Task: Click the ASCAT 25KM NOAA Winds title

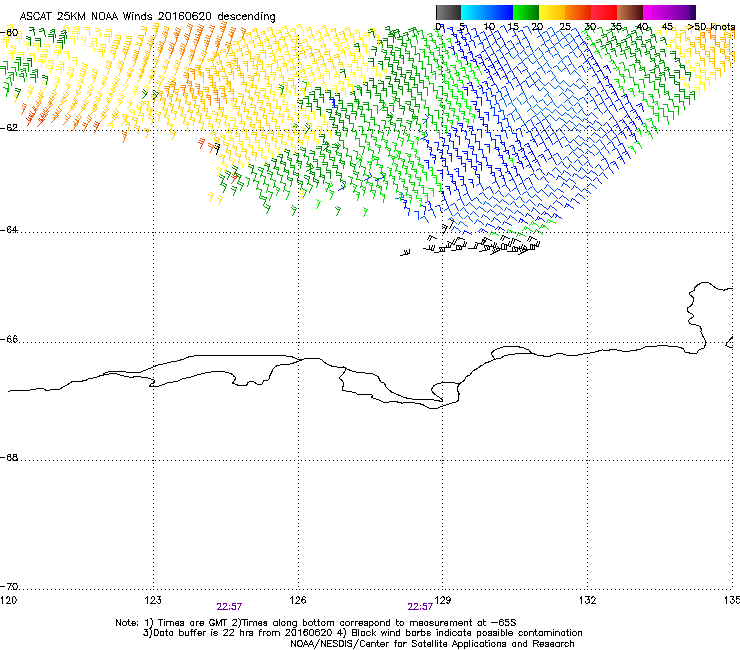Action: [147, 16]
